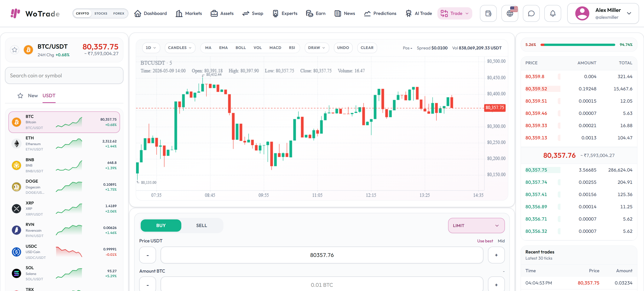Favorite BTC/USDT with the star icon

15,50
